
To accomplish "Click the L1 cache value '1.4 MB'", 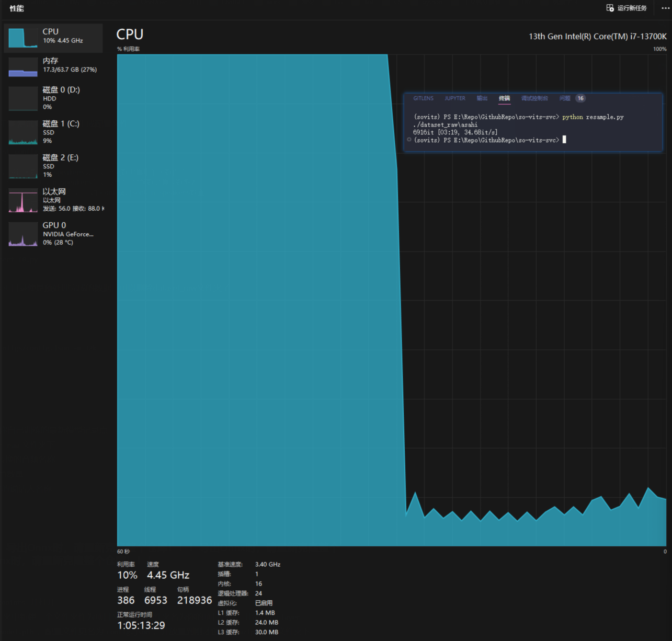I will [x=265, y=613].
